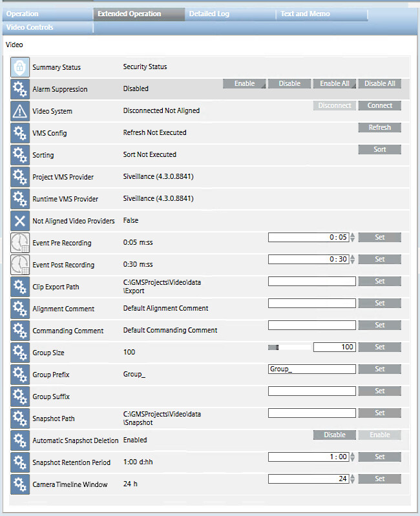Click the Not Aligned Video Providers X icon
Image resolution: width=420 pixels, height=516 pixels.
tap(20, 221)
